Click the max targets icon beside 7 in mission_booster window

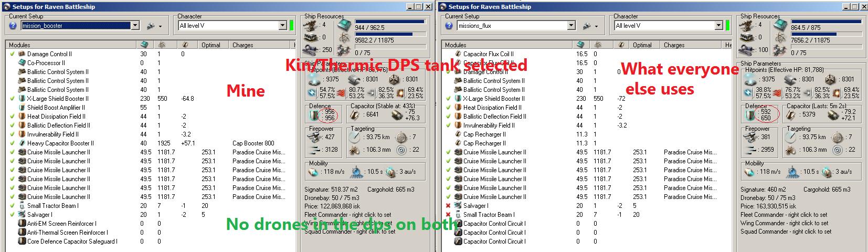[x=401, y=136]
